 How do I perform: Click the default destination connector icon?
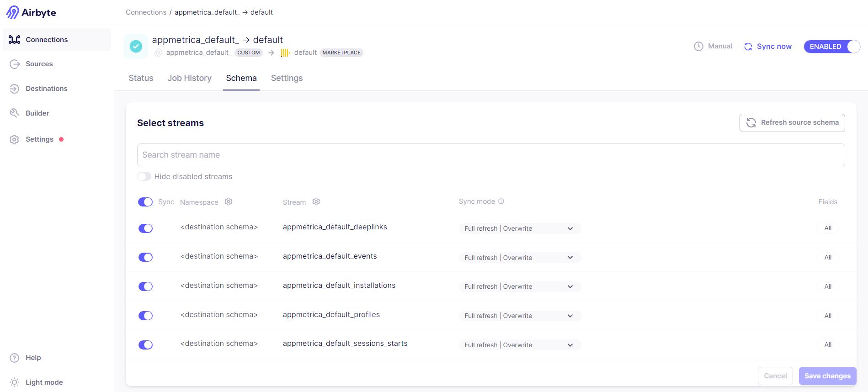285,53
